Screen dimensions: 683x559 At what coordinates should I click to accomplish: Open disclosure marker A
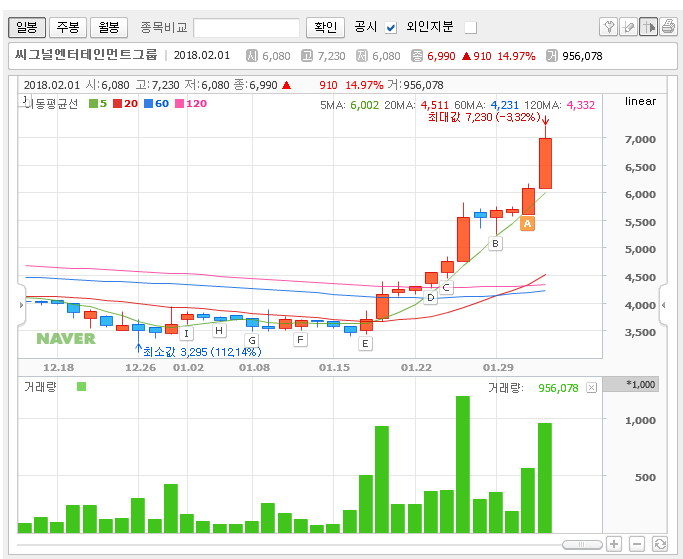(x=527, y=224)
